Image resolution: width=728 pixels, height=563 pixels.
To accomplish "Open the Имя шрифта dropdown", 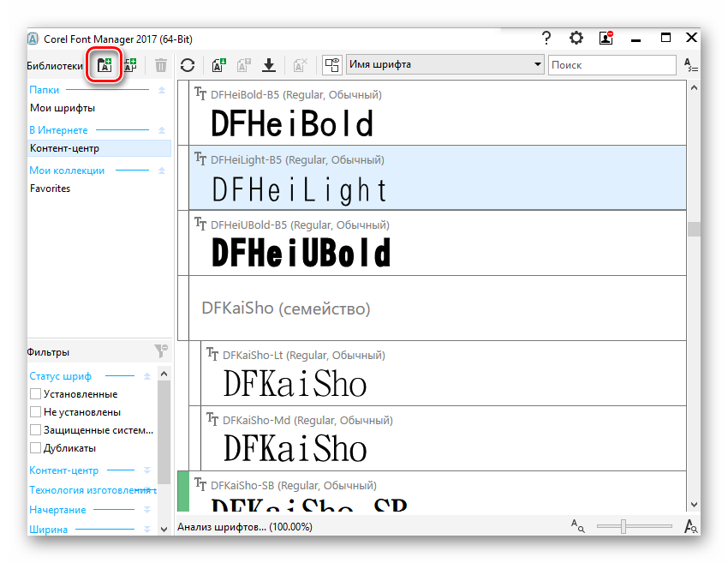I will [445, 64].
